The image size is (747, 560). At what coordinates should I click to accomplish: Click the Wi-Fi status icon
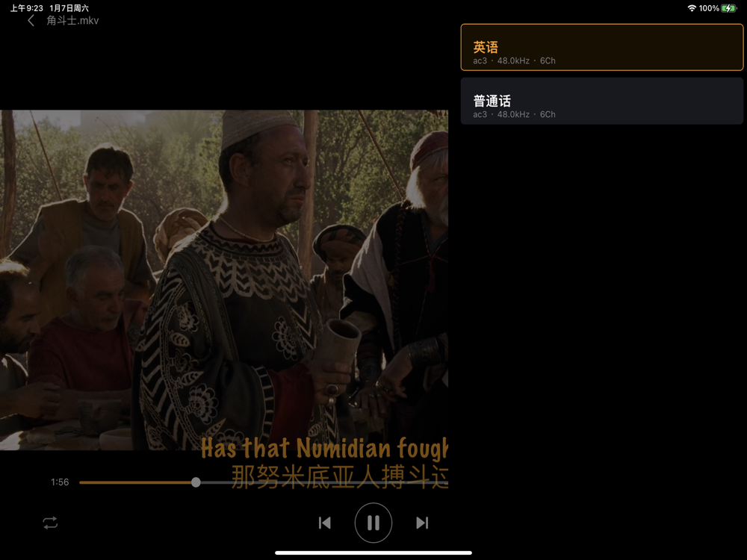[692, 8]
